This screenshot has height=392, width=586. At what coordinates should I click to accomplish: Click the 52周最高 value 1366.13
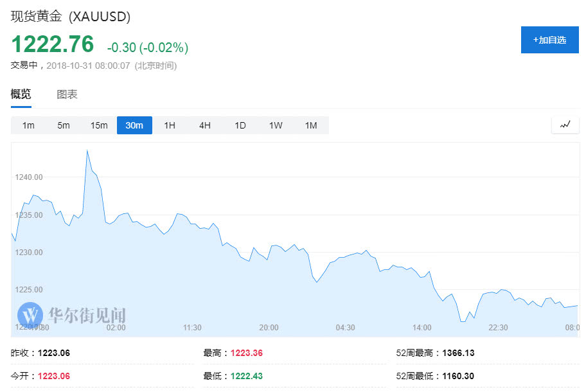(458, 353)
